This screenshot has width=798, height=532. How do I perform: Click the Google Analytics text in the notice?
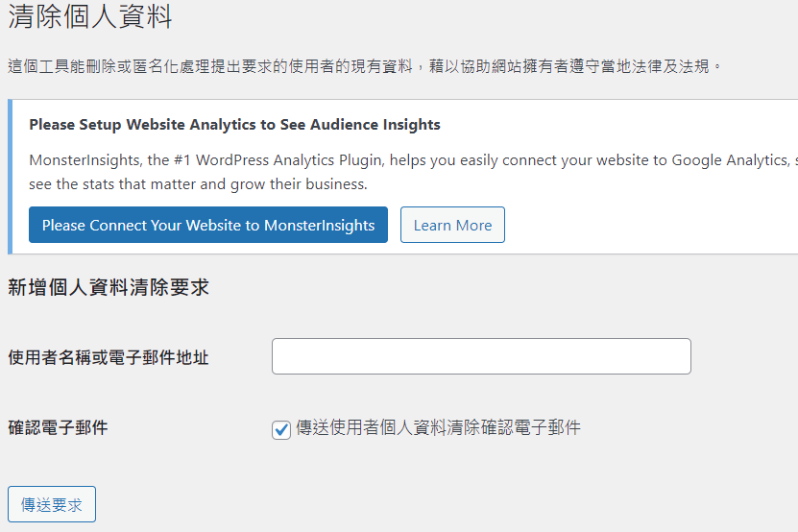coord(732,159)
